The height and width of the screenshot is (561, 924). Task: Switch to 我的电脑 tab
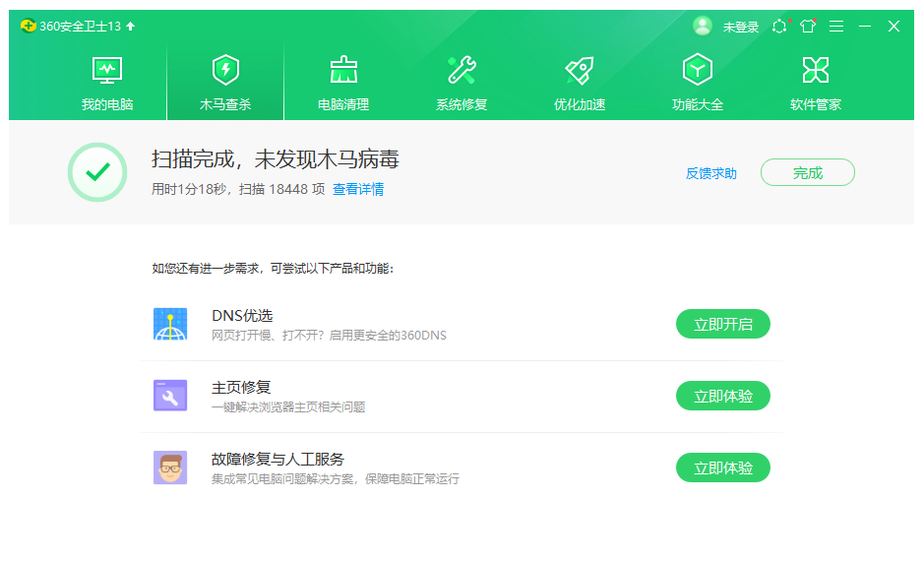pyautogui.click(x=107, y=83)
